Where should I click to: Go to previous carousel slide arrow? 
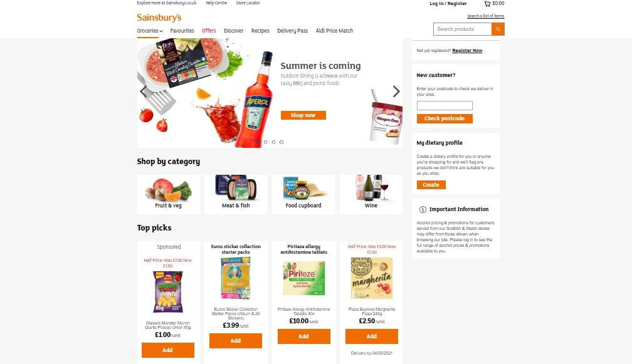(143, 91)
